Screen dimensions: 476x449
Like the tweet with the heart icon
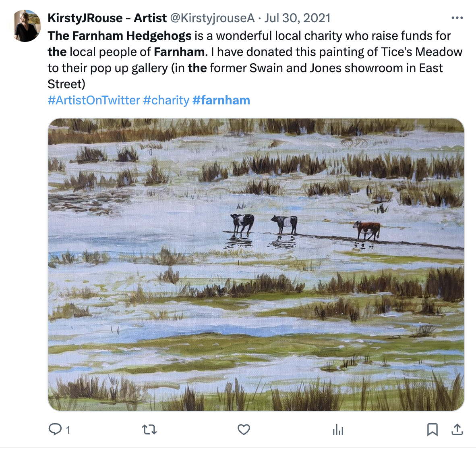pos(244,430)
